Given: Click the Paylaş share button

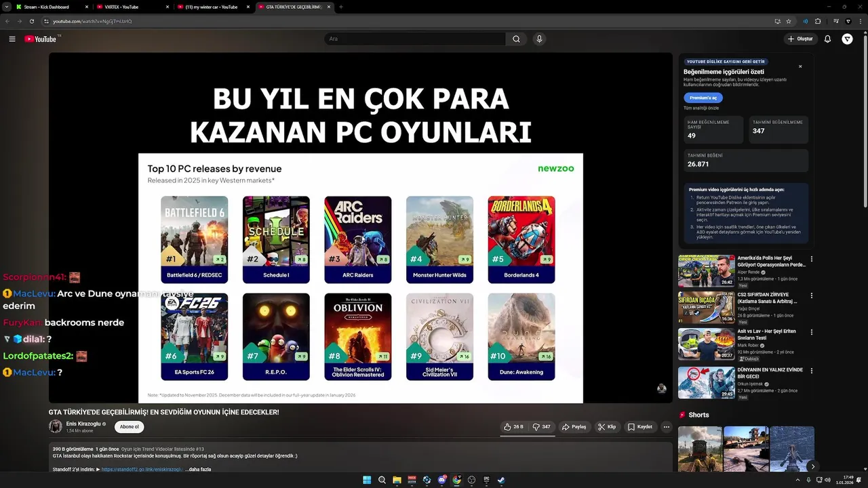Looking at the screenshot, I should pos(574,427).
